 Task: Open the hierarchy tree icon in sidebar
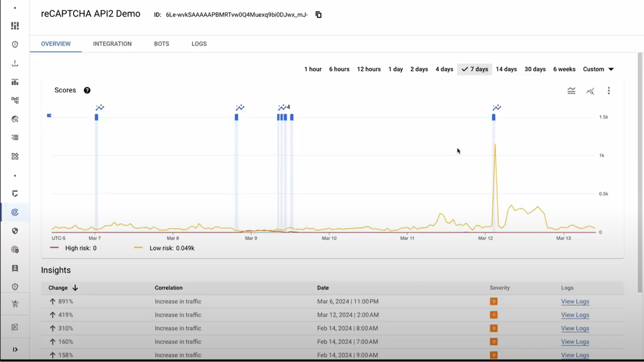tap(15, 100)
